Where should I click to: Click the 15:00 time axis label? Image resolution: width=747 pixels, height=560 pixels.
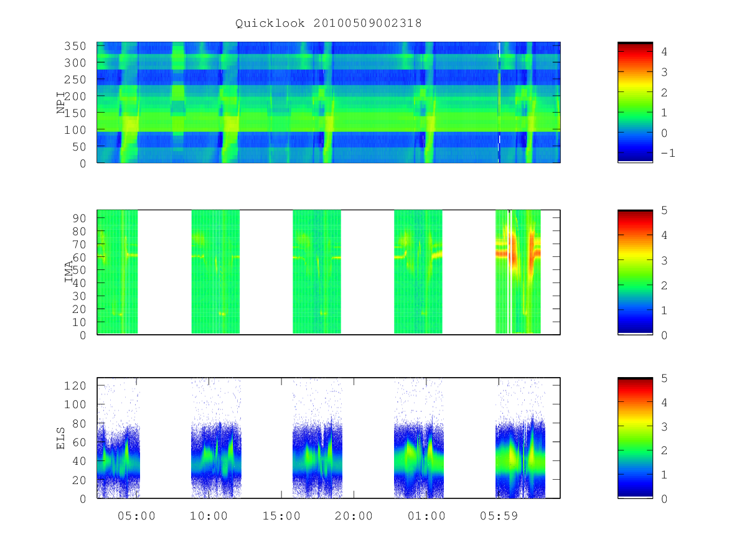[x=281, y=516]
